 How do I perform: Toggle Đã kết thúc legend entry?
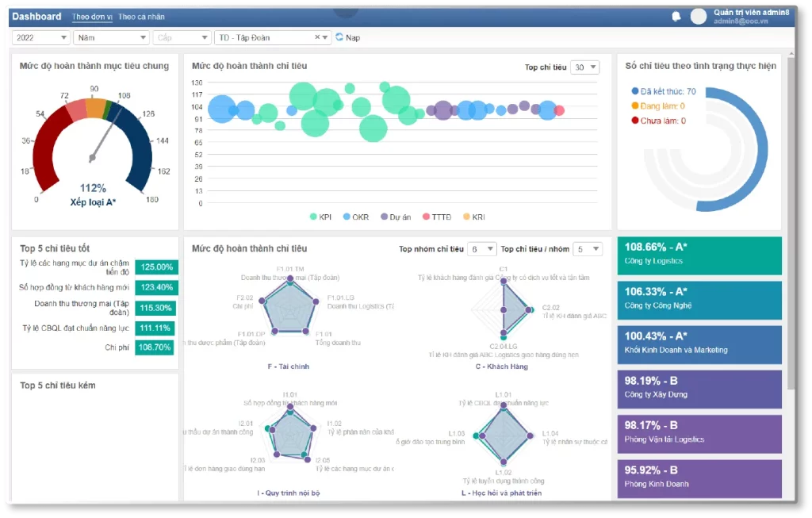[664, 91]
